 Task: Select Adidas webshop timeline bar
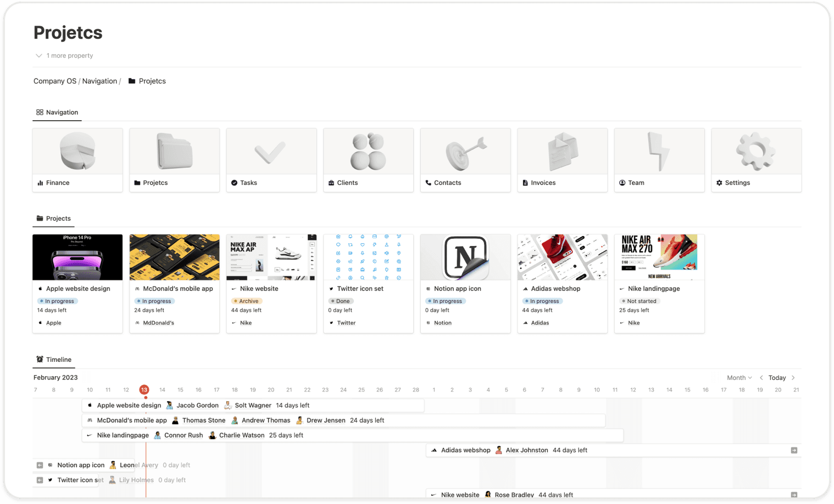pos(613,450)
